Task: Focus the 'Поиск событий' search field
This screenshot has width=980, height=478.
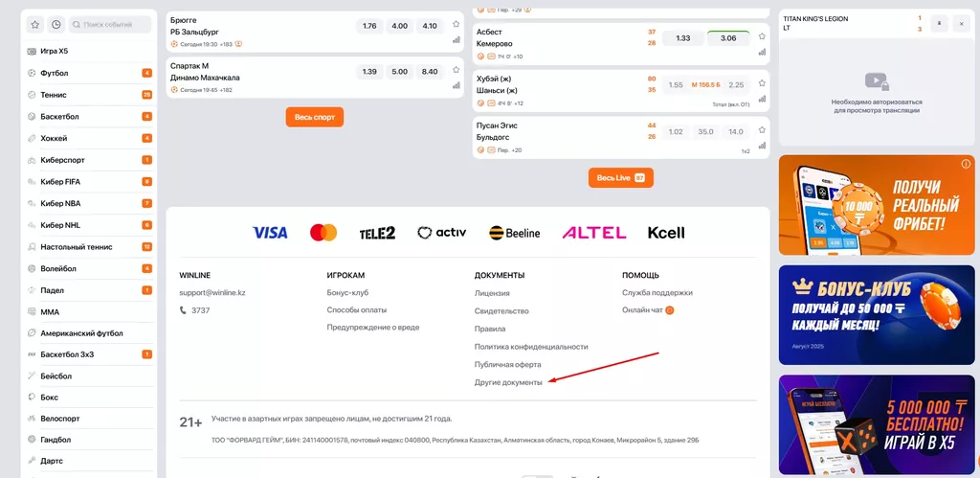Action: pos(110,24)
